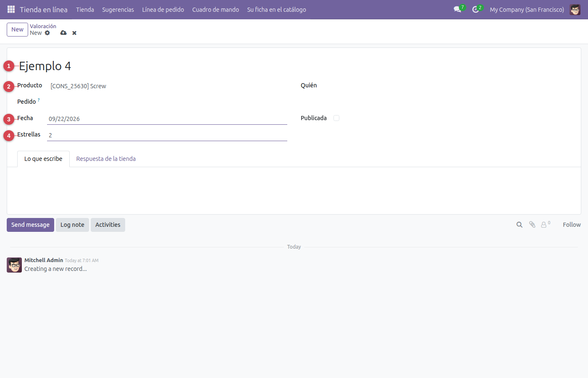The height and width of the screenshot is (378, 588).
Task: Select the Lo que escribe tab
Action: (43, 159)
